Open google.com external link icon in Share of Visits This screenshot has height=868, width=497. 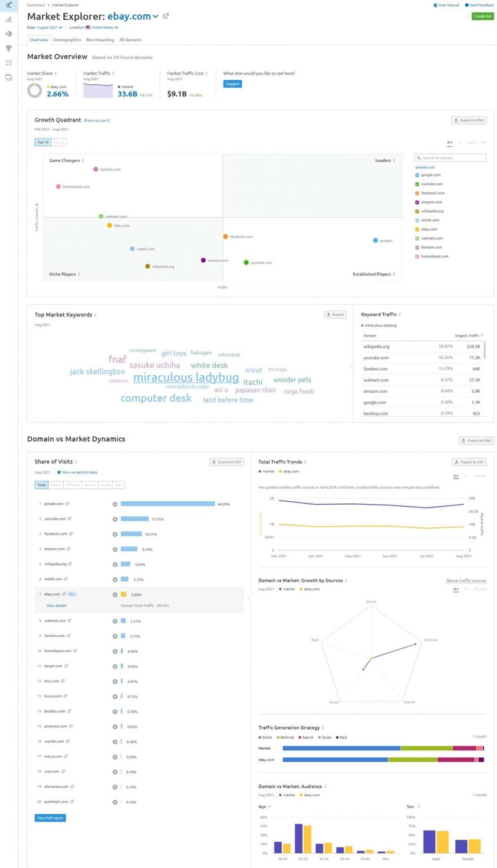[x=68, y=504]
